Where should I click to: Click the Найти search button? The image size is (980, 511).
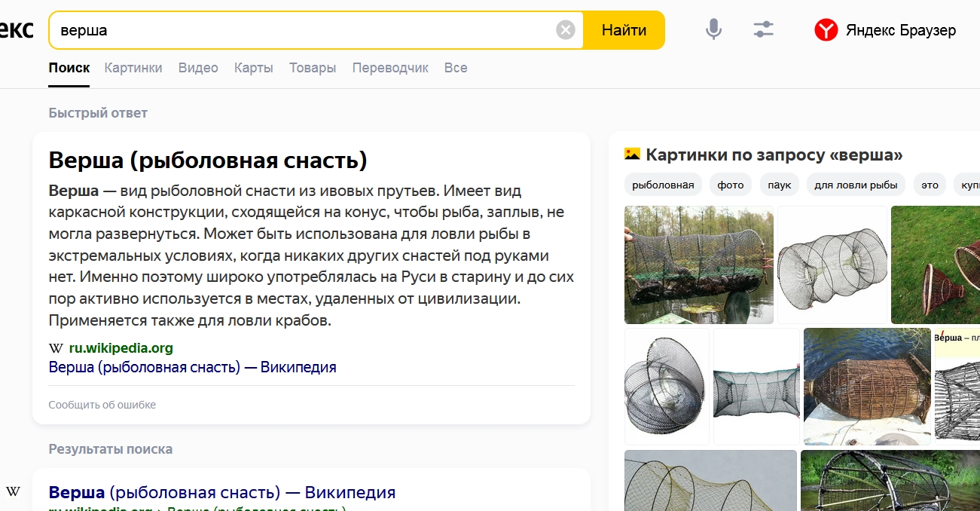coord(624,30)
